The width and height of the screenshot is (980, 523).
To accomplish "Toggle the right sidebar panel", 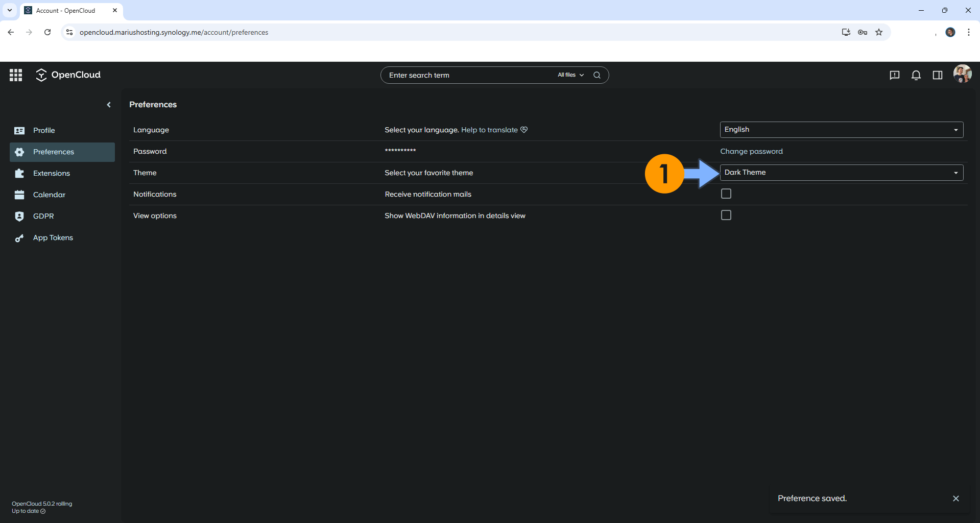I will [938, 75].
